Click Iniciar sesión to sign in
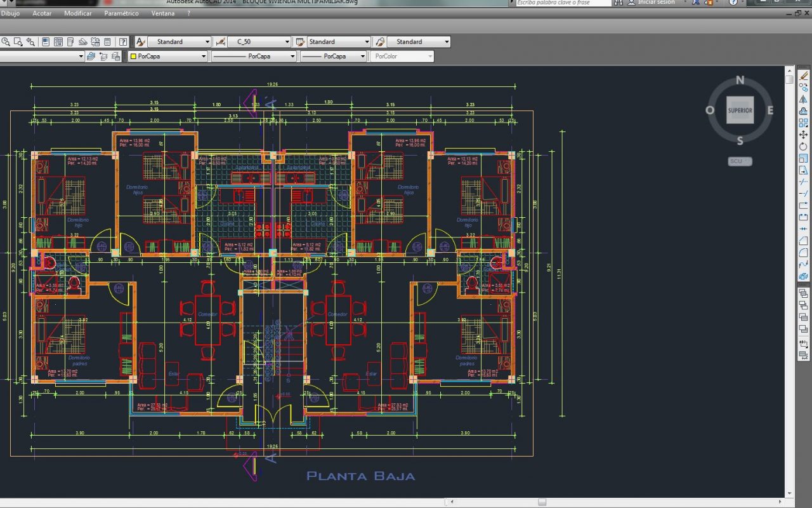The width and height of the screenshot is (812, 508). 656,3
